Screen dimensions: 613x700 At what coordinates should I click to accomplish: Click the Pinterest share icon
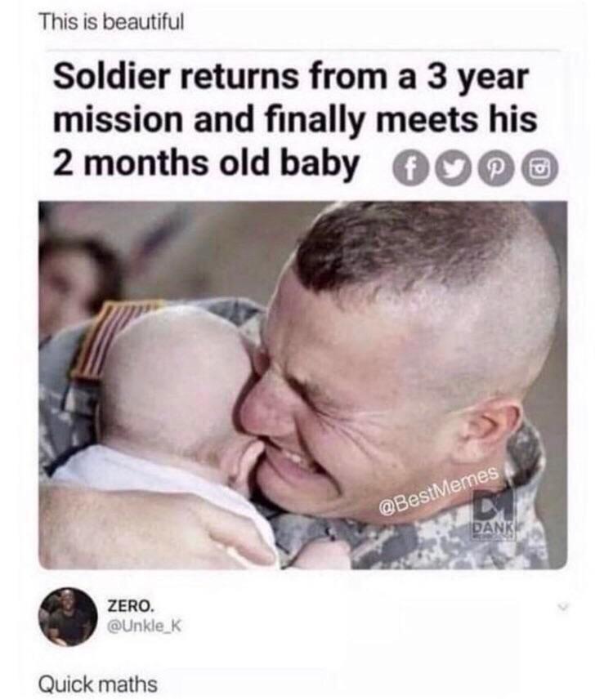point(496,168)
